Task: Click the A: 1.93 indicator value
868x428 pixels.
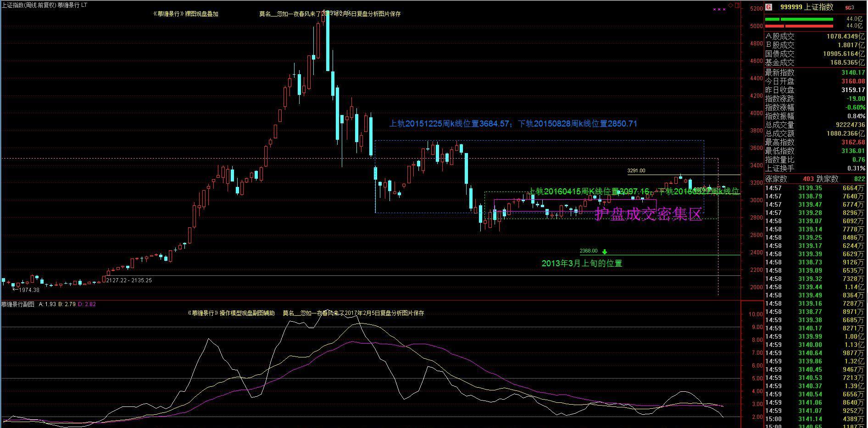Action: coord(47,304)
